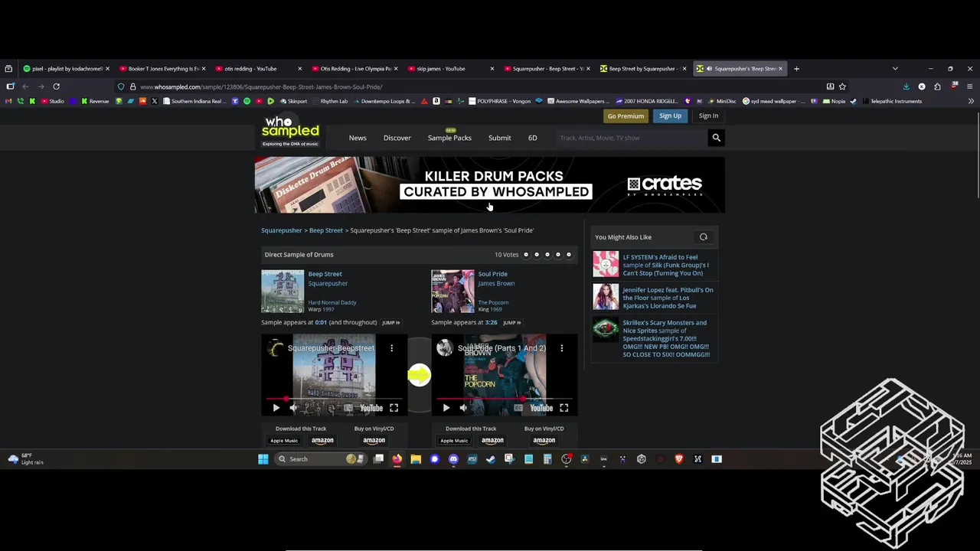The height and width of the screenshot is (551, 980).
Task: Select the fifth vote rating dot
Action: [569, 255]
